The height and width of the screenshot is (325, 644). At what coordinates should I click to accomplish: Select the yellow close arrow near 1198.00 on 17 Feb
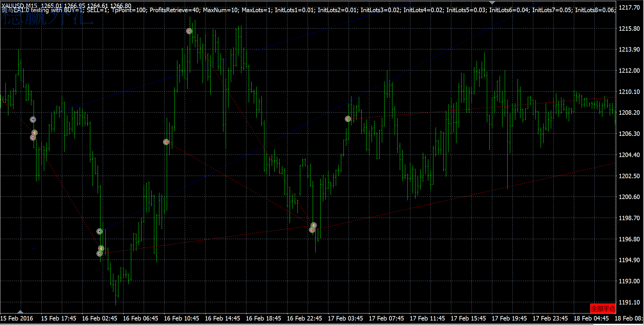(314, 226)
